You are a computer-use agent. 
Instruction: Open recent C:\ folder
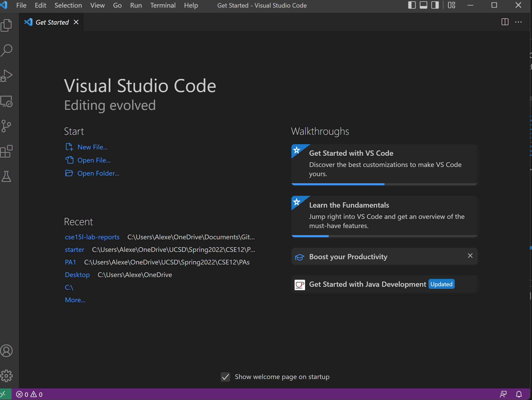point(69,287)
